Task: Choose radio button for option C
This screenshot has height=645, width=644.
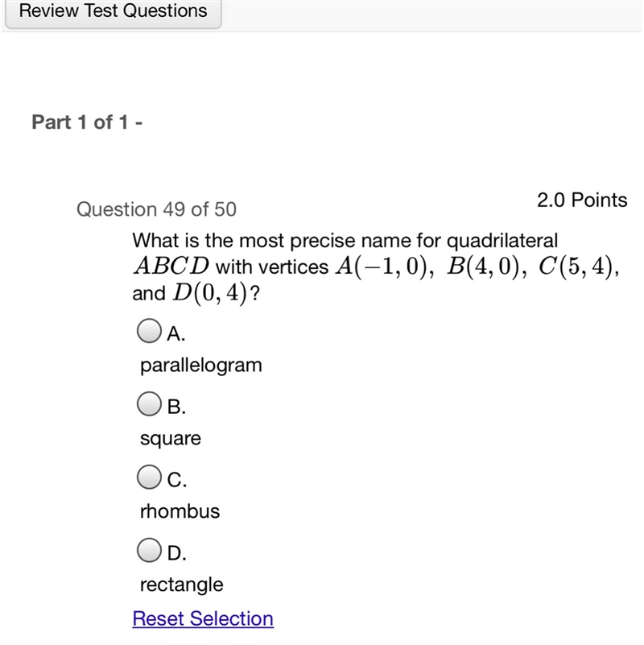Action: [149, 477]
